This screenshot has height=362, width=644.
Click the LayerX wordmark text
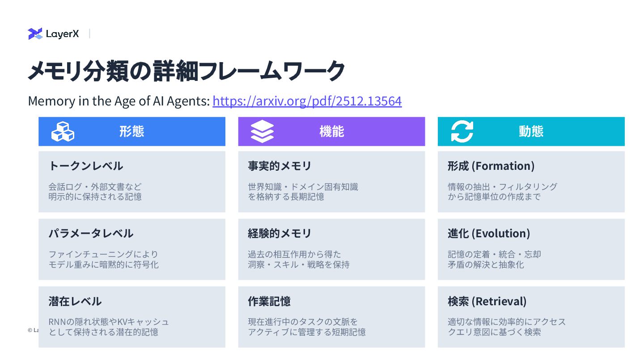click(x=62, y=34)
